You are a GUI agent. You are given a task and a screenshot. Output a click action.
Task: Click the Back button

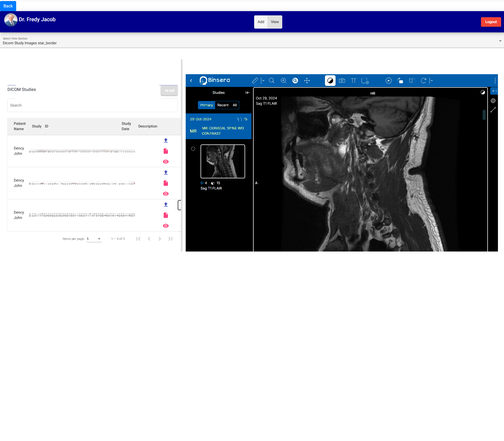pyautogui.click(x=8, y=6)
